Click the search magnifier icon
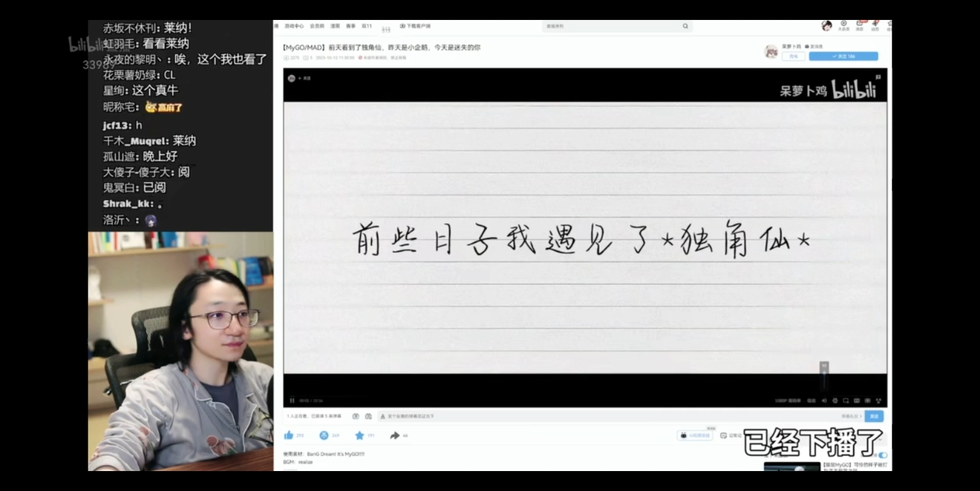Image resolution: width=980 pixels, height=491 pixels. pyautogui.click(x=685, y=26)
